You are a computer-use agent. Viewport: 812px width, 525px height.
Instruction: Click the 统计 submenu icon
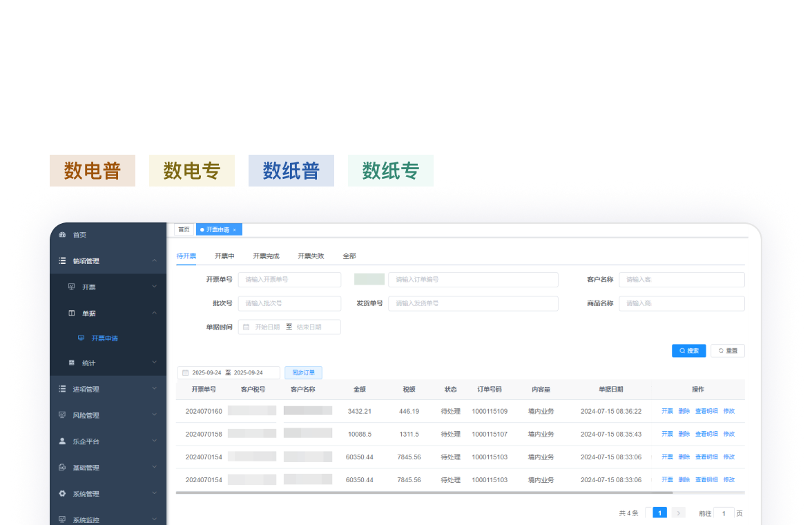pos(72,363)
